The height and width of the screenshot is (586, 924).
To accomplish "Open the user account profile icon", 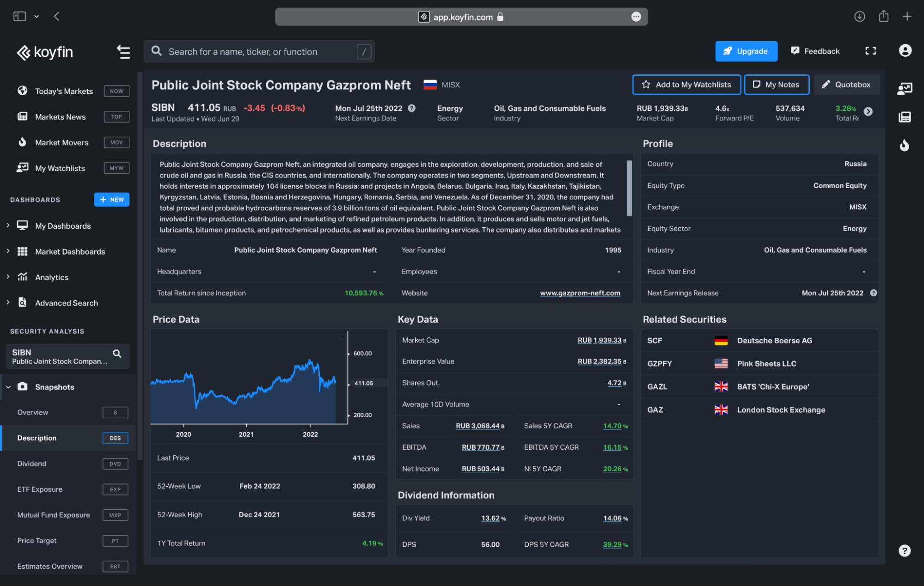I will (905, 50).
